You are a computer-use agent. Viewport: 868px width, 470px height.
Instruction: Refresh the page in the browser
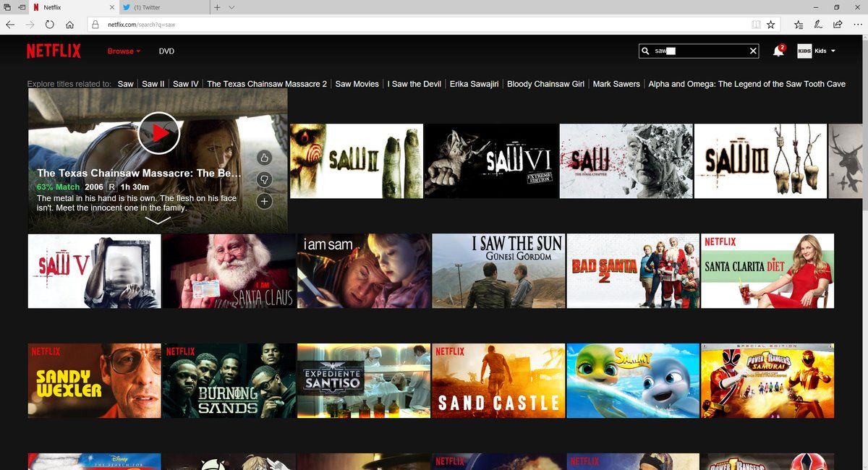point(50,25)
